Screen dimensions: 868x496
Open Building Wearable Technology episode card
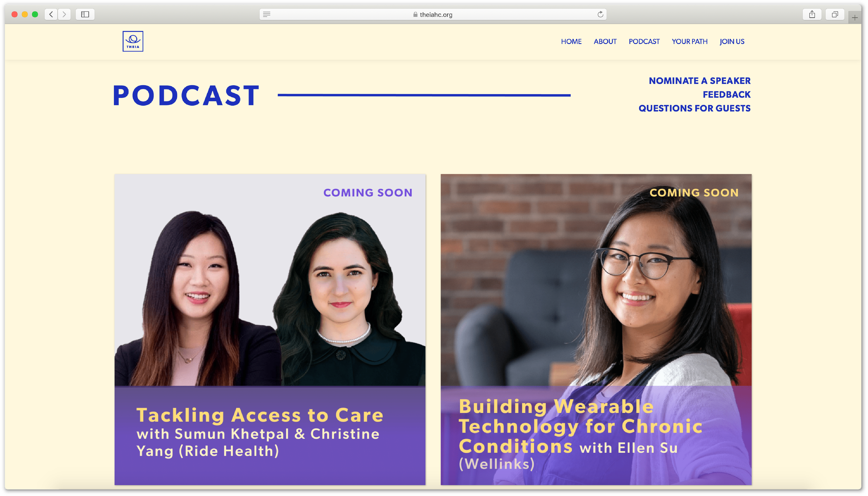point(596,329)
